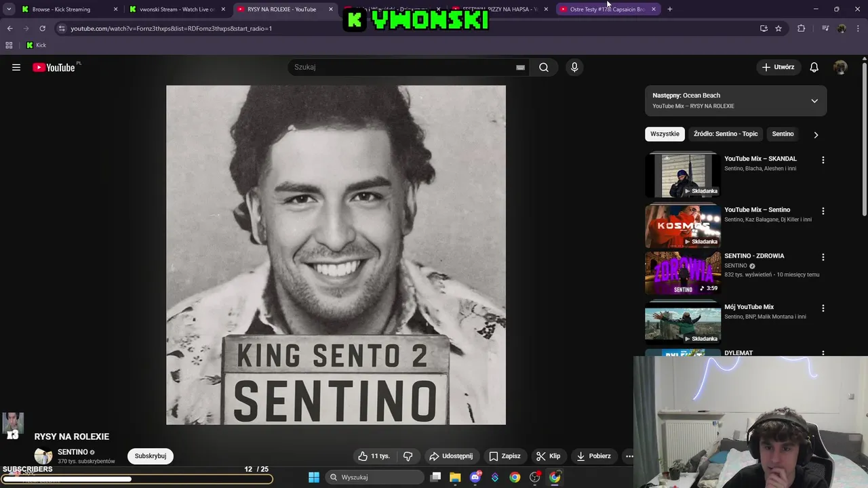
Task: Download the video with Pobierz
Action: pyautogui.click(x=594, y=456)
